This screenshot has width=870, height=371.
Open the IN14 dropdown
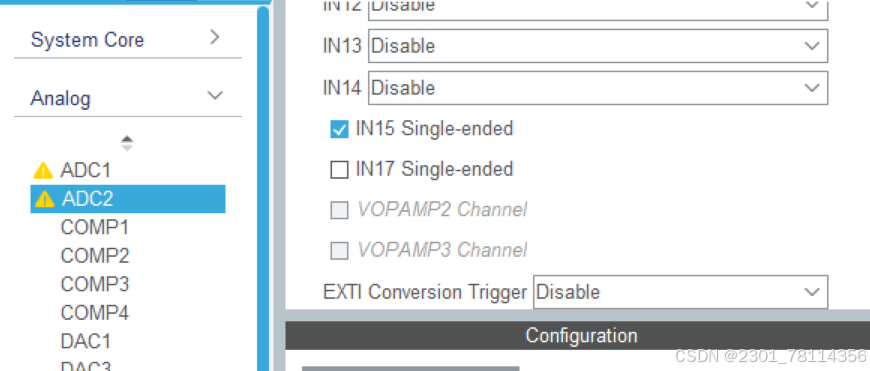click(x=598, y=88)
